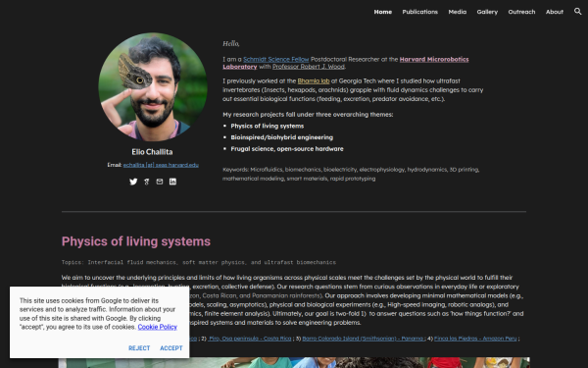Image resolution: width=588 pixels, height=368 pixels.
Task: Open the Gallery page
Action: (487, 12)
